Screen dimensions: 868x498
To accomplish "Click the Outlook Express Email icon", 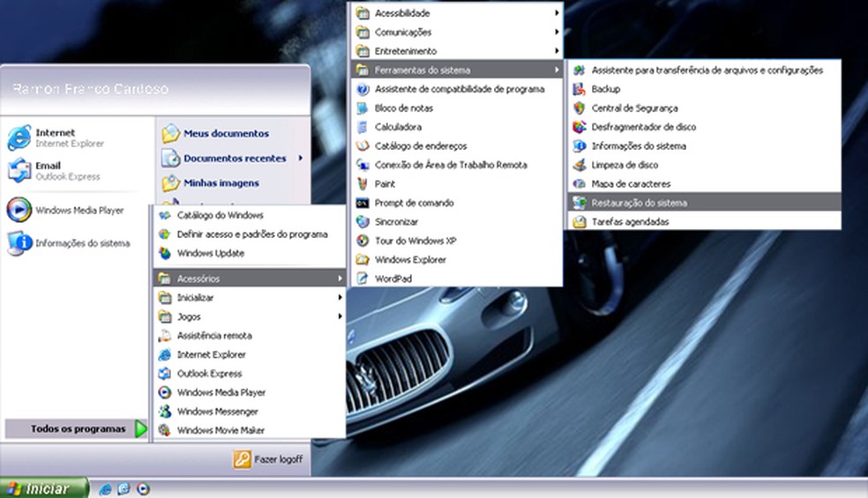I will coord(19,170).
